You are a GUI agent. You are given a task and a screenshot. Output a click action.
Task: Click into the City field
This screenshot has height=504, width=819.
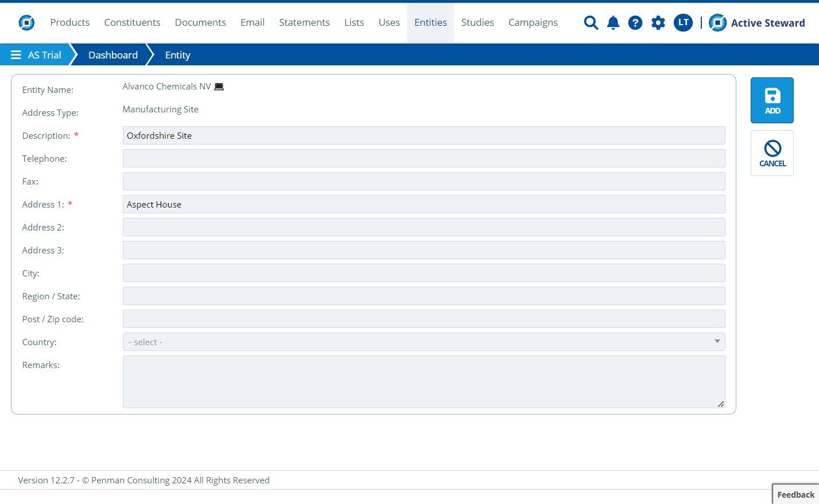click(424, 273)
